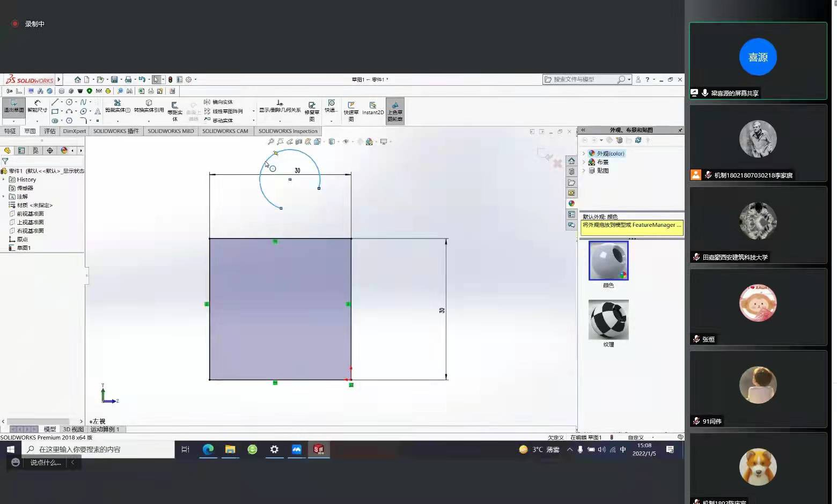Select 前视基准面 in the feature tree
Screen dimensions: 837x504
(30, 214)
